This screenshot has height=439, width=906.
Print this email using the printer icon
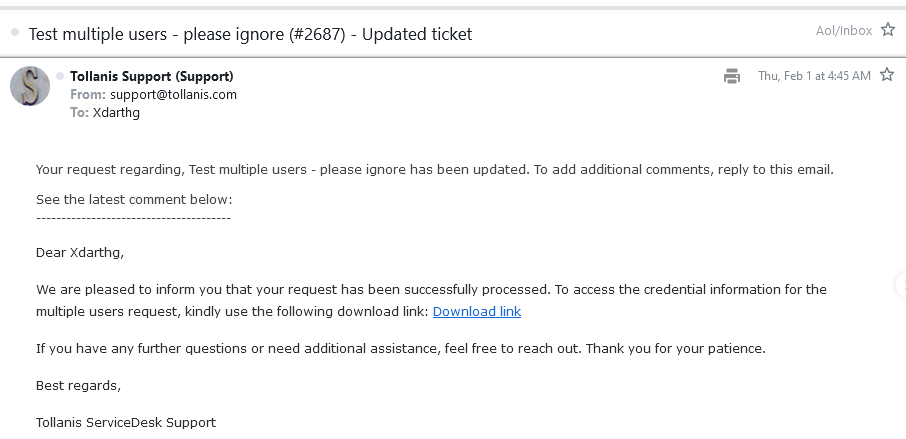[x=732, y=76]
